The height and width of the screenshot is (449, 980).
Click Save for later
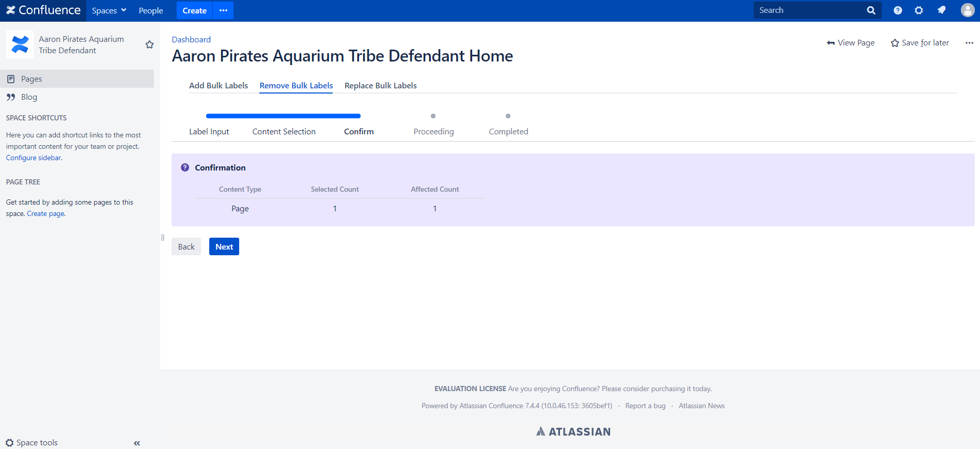(x=920, y=43)
